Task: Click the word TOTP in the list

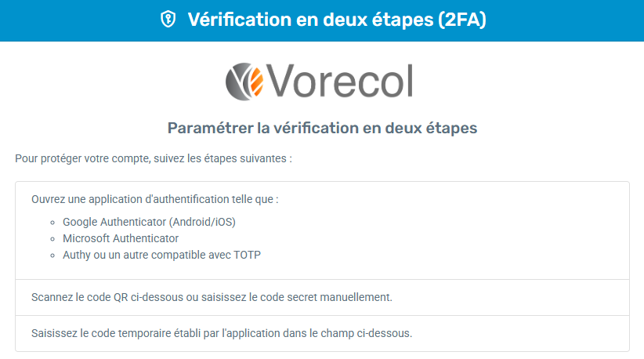Action: point(248,255)
